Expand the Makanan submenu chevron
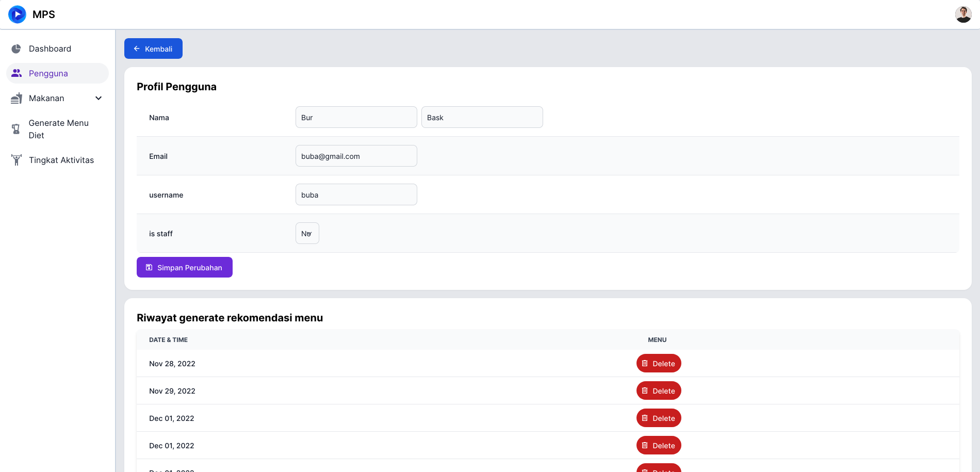 tap(99, 98)
